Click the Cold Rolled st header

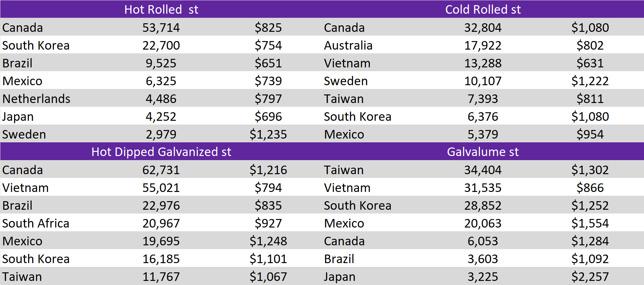(483, 9)
